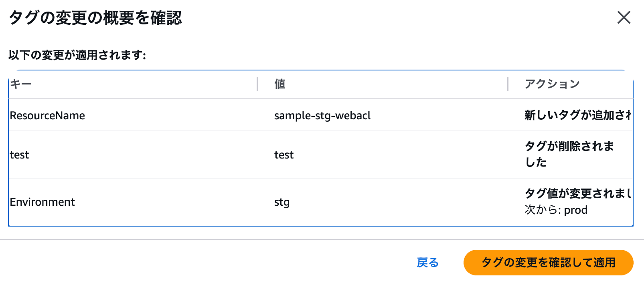Select the test value cell

pos(284,155)
